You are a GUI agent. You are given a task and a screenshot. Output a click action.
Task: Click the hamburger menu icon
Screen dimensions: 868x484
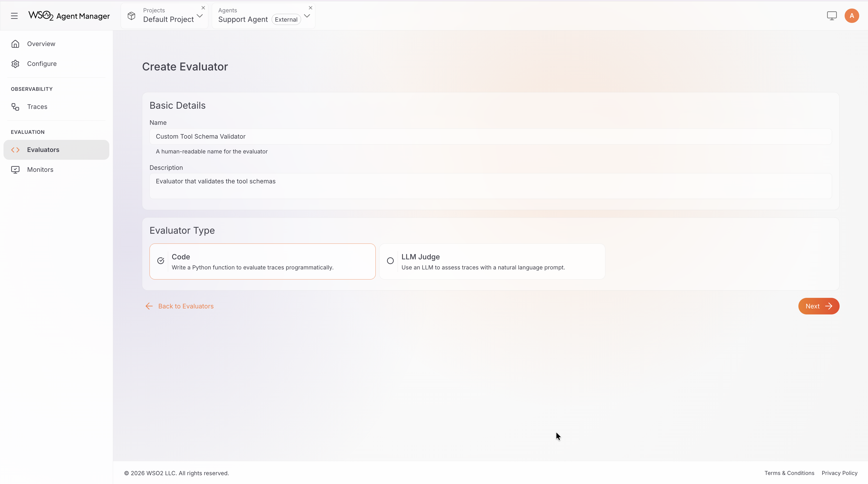[x=14, y=16]
